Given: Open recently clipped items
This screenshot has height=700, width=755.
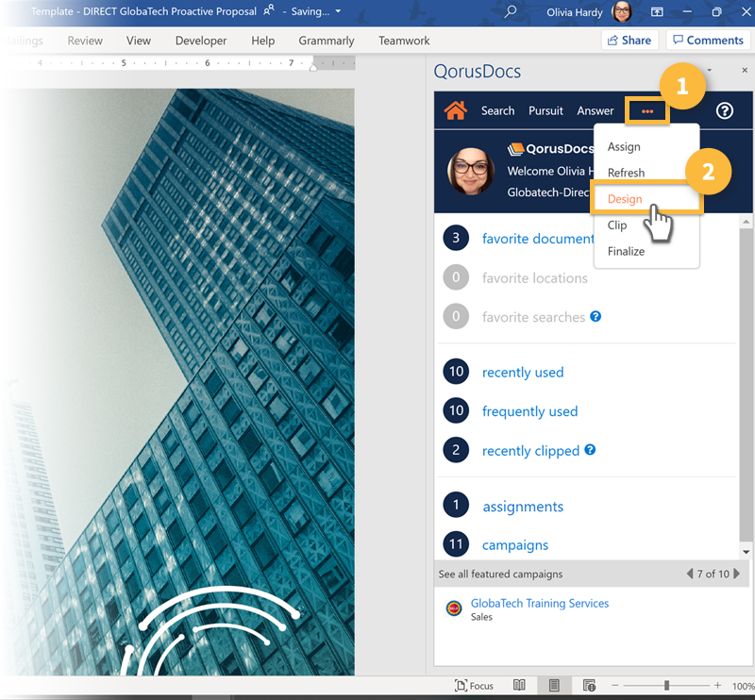Looking at the screenshot, I should pyautogui.click(x=530, y=451).
